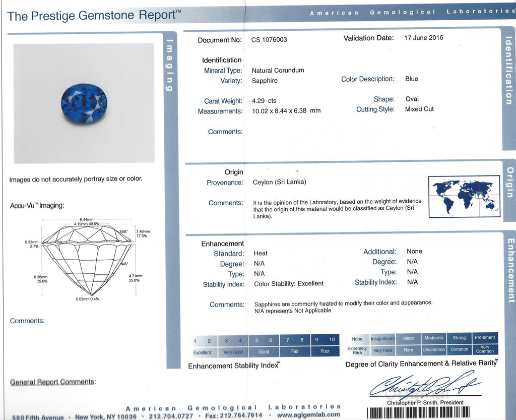Click the American Gemological Laboratories header
This screenshot has width=516, height=420.
pyautogui.click(x=408, y=12)
